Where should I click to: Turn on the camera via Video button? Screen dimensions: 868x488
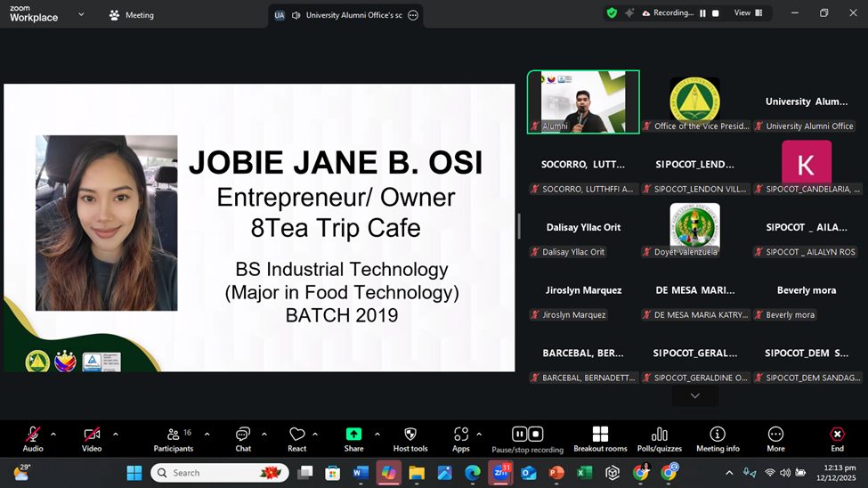tap(92, 435)
